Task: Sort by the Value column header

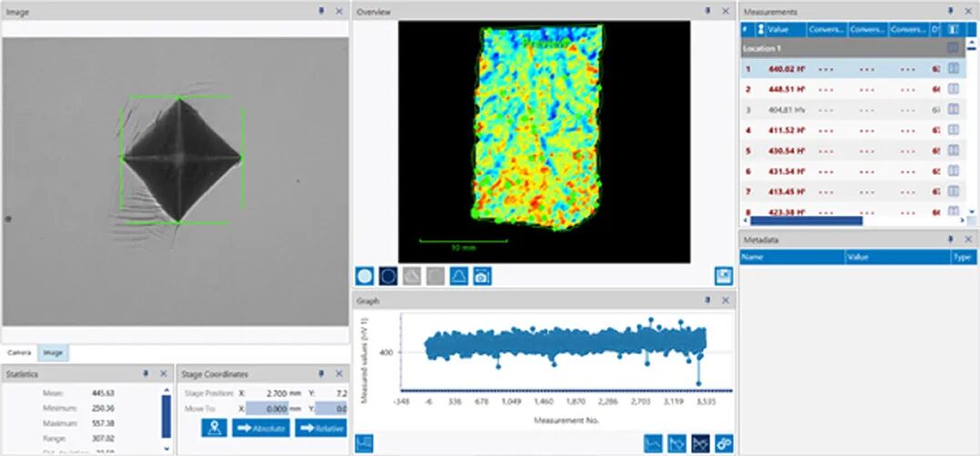Action: tap(786, 29)
